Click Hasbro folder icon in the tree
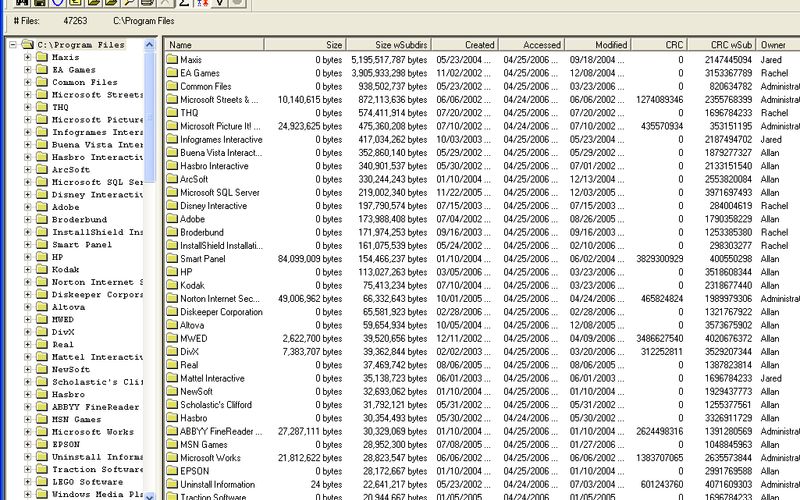 click(x=42, y=394)
